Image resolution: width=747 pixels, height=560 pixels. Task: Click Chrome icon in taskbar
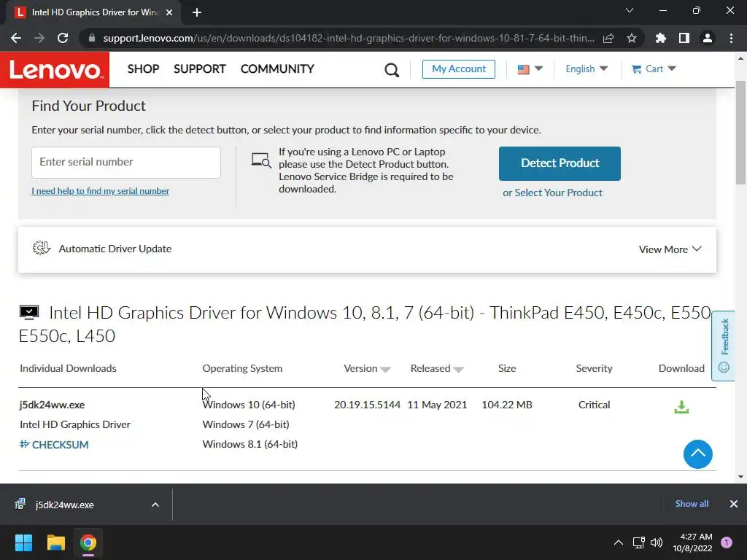pos(88,542)
